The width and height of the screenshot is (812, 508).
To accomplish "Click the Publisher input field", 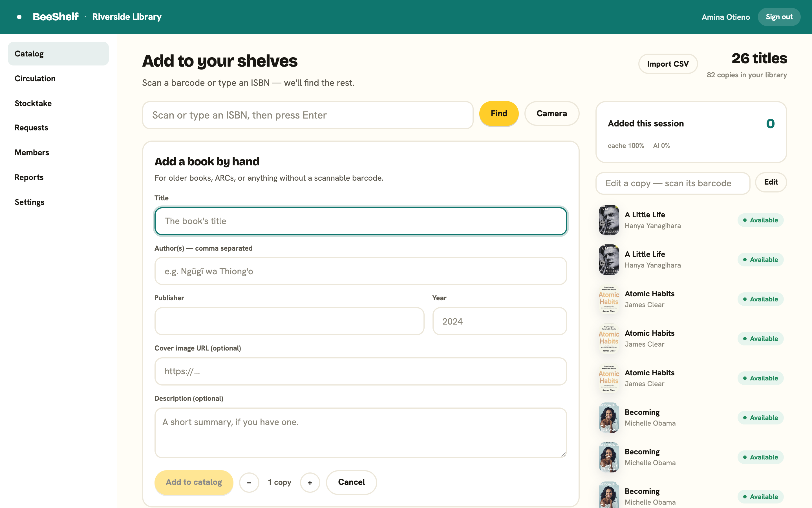I will pos(289,321).
